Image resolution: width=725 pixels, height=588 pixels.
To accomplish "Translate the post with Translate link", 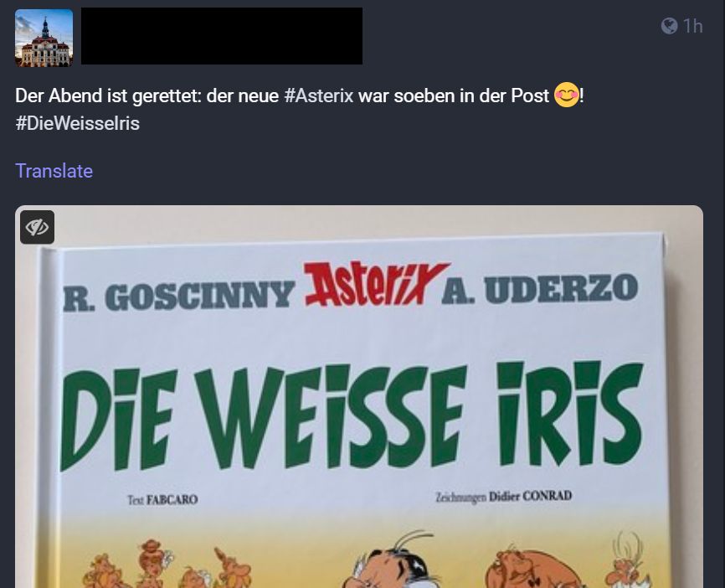I will coord(54,171).
